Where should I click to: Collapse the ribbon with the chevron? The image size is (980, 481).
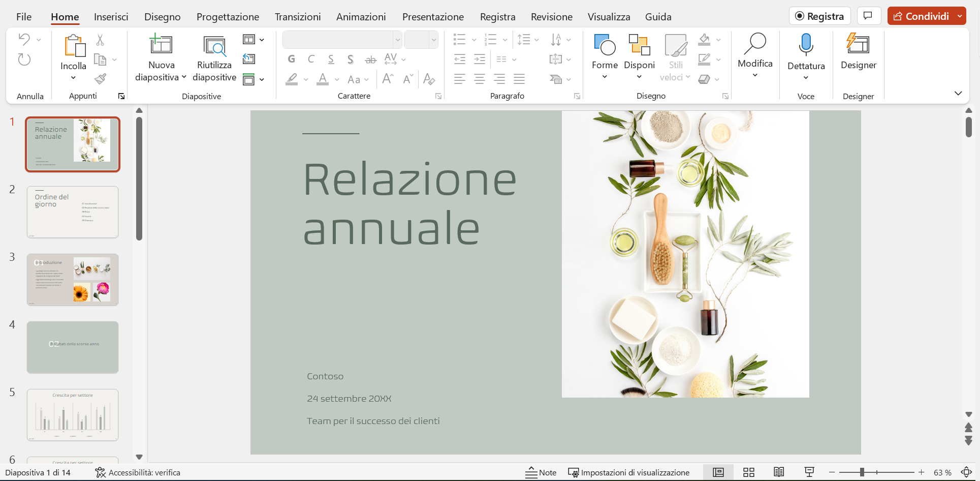tap(958, 93)
